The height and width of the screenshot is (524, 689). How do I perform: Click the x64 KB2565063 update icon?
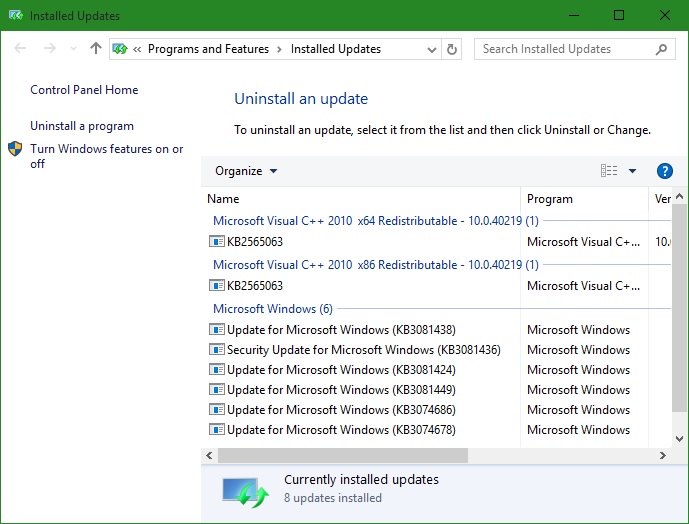pos(217,241)
